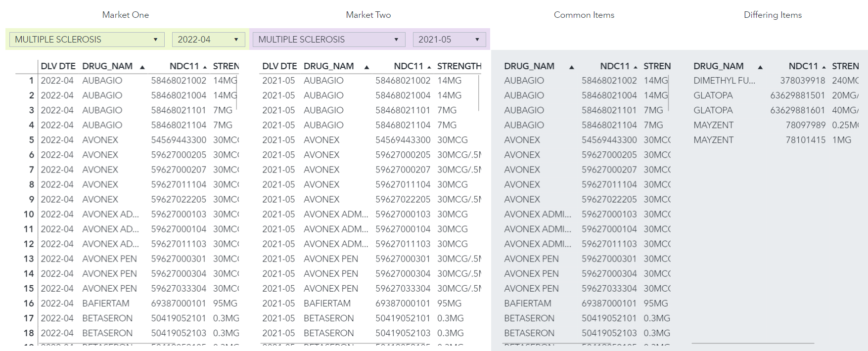Viewport: 868px width, 351px height.
Task: Click STRENGTH column header in Market Two table
Action: [x=459, y=66]
